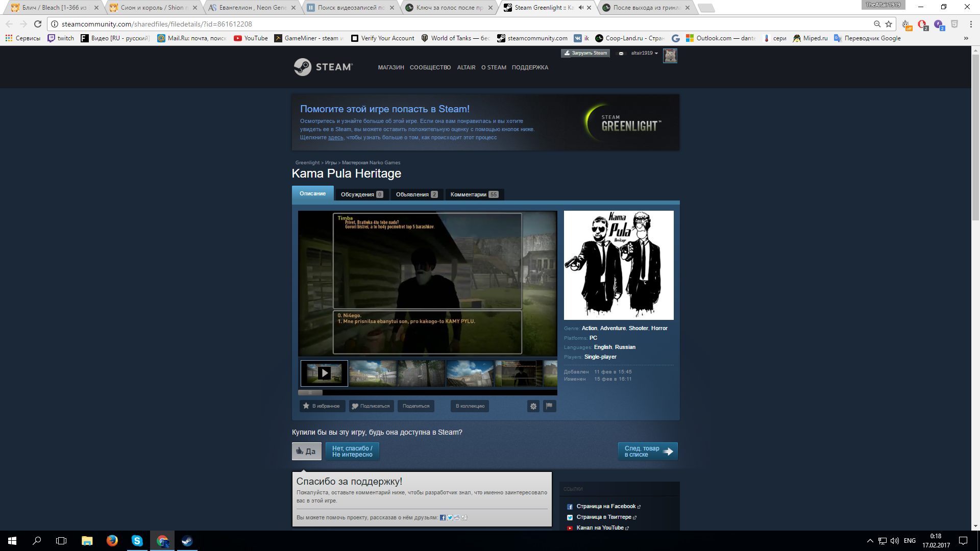The width and height of the screenshot is (980, 551).
Task: Open the 'Канал на YouTube' link
Action: click(600, 528)
